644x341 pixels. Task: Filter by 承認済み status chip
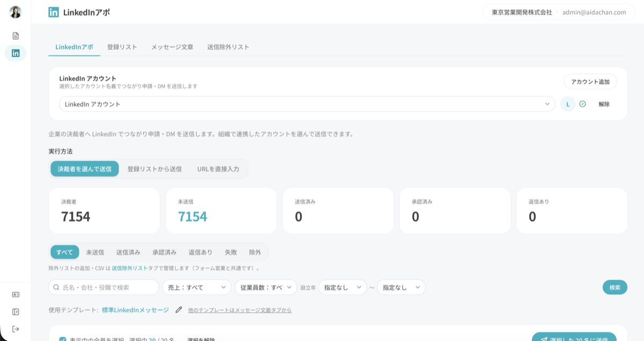click(x=164, y=252)
